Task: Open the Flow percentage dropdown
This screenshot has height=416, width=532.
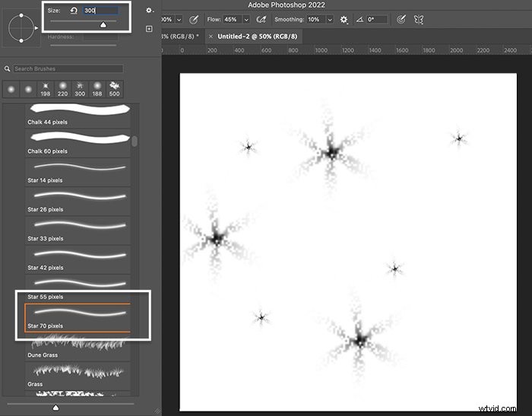Action: pyautogui.click(x=247, y=20)
